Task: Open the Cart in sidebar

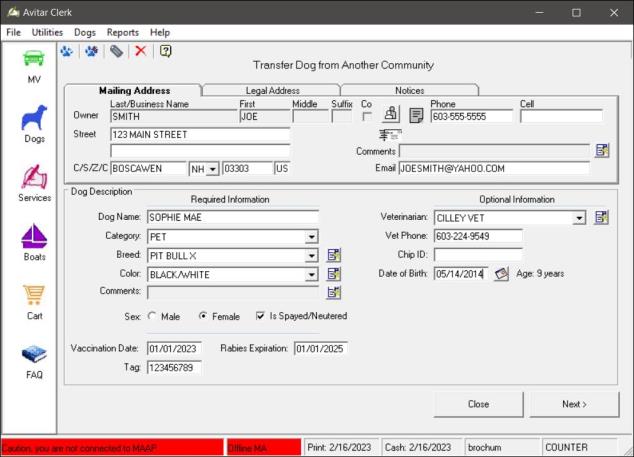Action: click(x=34, y=302)
